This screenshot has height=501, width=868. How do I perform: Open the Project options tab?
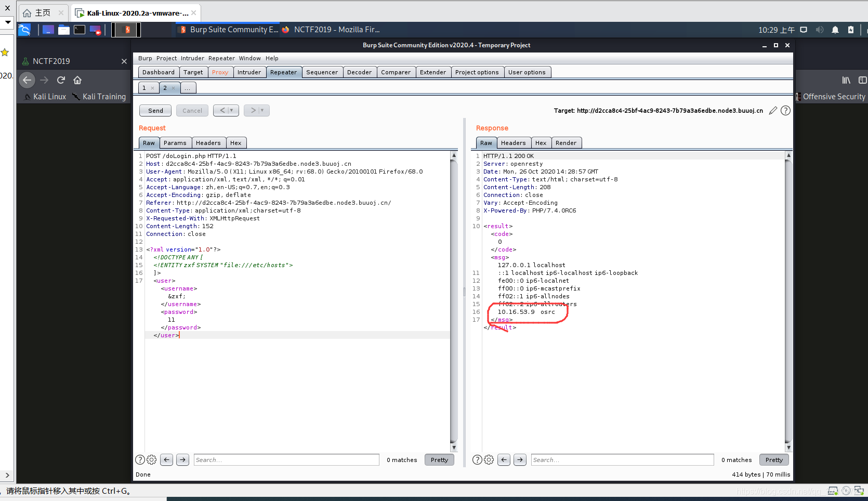(477, 72)
